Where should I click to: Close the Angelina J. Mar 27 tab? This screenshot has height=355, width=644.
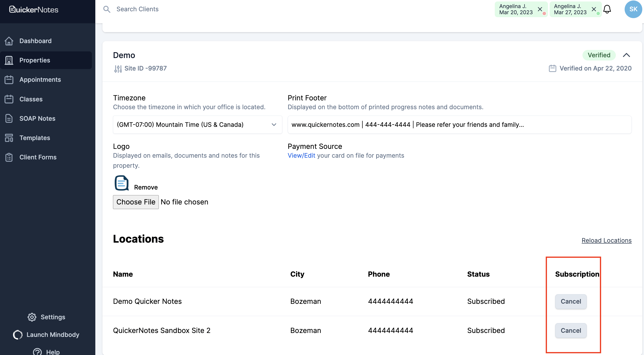coord(594,9)
